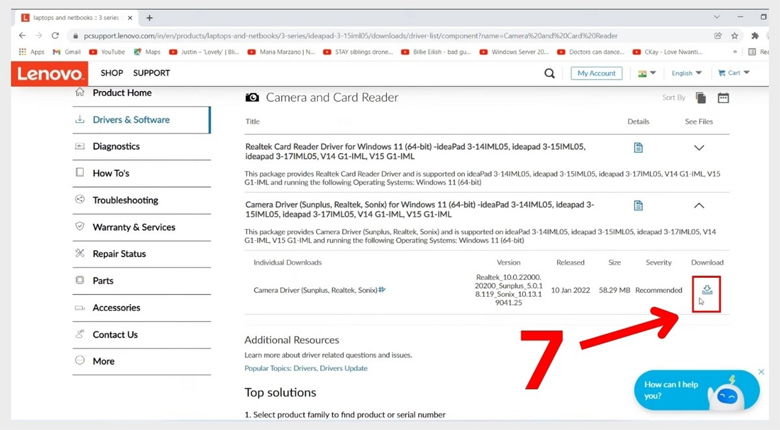Click the Lenovo site search magnifier
Viewport: 780px width, 430px height.
pyautogui.click(x=549, y=73)
